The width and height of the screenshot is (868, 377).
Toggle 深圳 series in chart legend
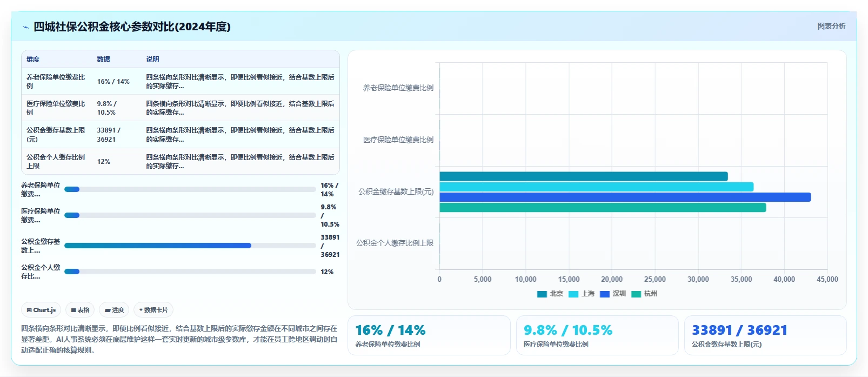tap(612, 294)
